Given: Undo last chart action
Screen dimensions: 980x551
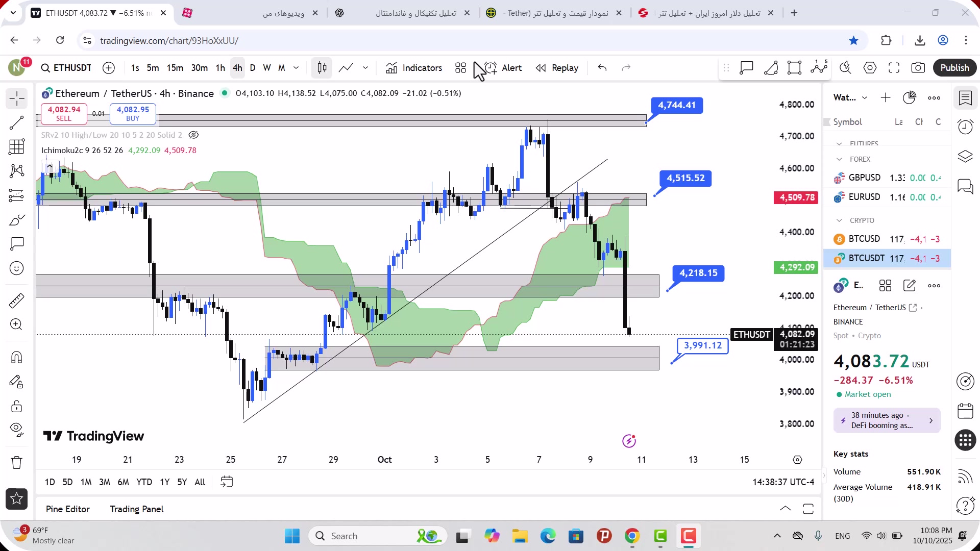Looking at the screenshot, I should tap(602, 68).
